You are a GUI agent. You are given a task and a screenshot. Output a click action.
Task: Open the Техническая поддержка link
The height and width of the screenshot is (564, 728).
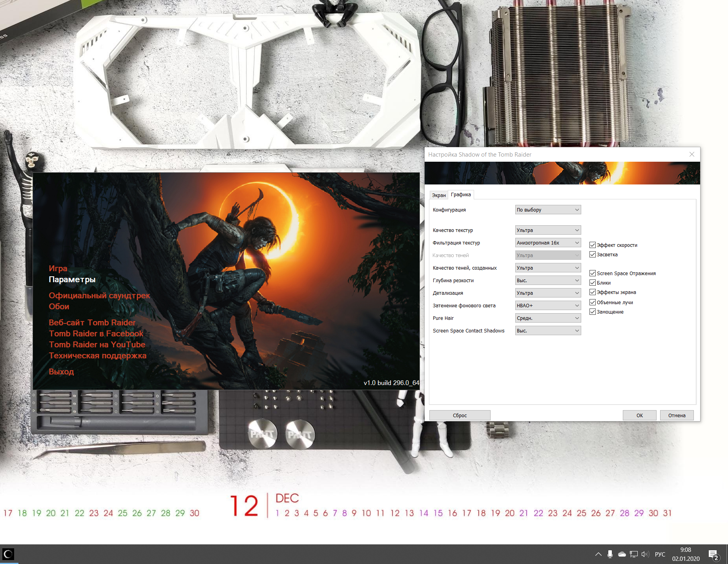(98, 356)
